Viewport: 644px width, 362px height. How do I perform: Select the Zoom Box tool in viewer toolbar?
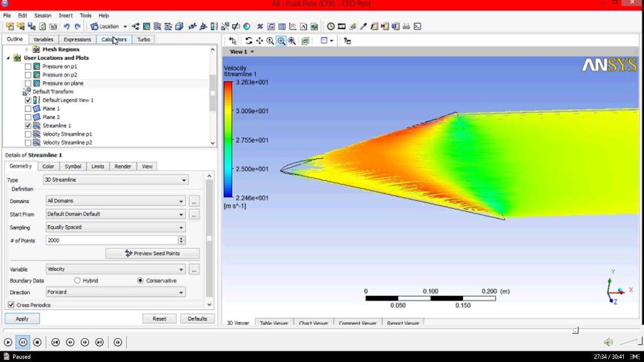click(281, 41)
